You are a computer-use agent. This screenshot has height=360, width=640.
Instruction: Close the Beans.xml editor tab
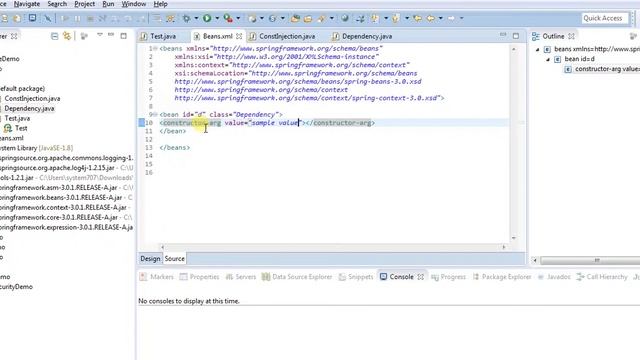[x=239, y=36]
